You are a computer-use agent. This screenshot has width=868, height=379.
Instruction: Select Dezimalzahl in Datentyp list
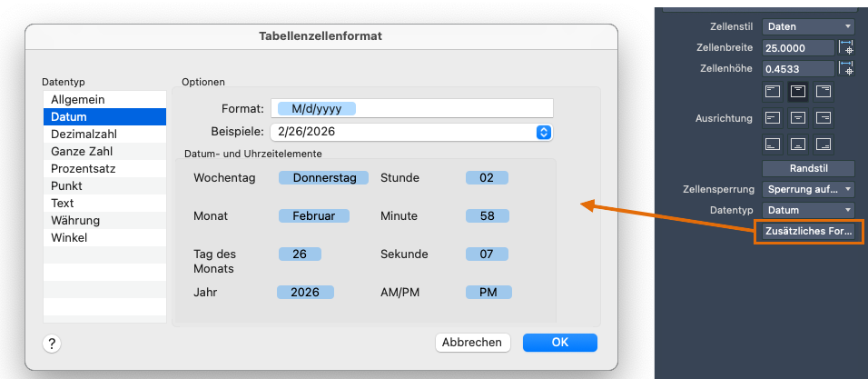[84, 134]
